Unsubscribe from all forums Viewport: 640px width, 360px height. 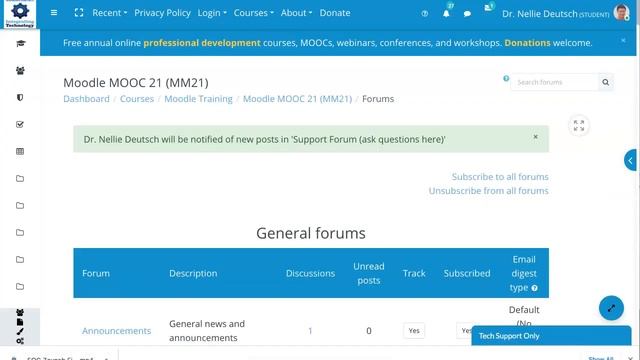pos(489,191)
